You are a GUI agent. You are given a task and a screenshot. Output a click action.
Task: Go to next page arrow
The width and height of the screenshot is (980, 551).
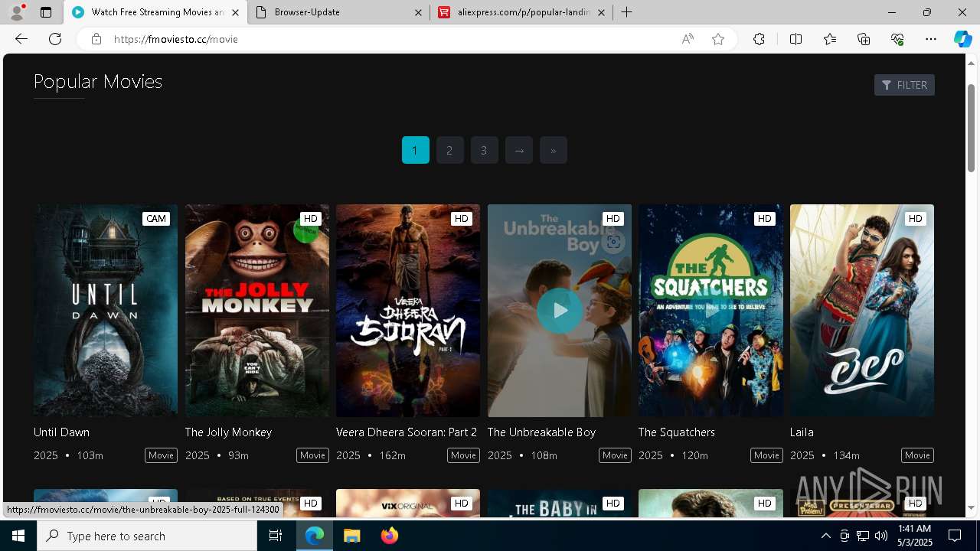[x=518, y=150]
